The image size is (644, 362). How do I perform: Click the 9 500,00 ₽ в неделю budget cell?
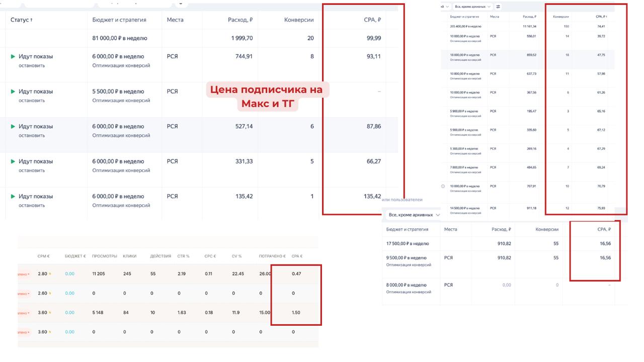pyautogui.click(x=406, y=258)
